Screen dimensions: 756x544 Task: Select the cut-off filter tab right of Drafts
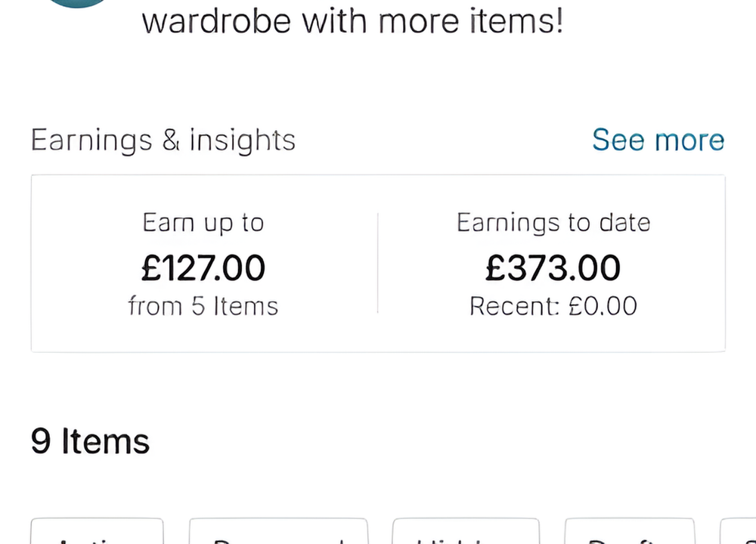pos(739,533)
